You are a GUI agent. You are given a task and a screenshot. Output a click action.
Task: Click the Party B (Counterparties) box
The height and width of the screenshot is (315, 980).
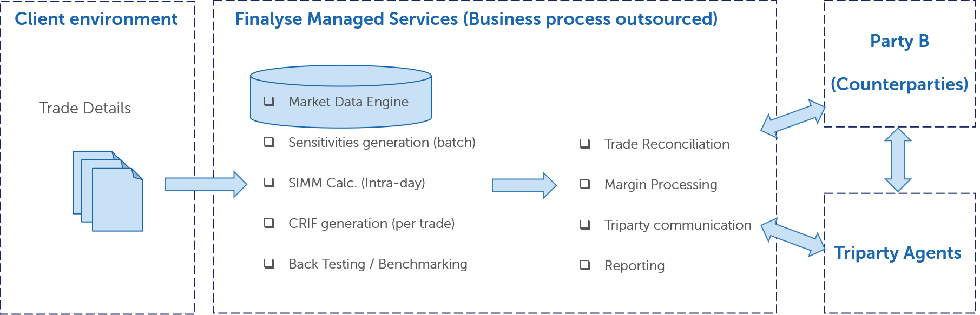[899, 64]
